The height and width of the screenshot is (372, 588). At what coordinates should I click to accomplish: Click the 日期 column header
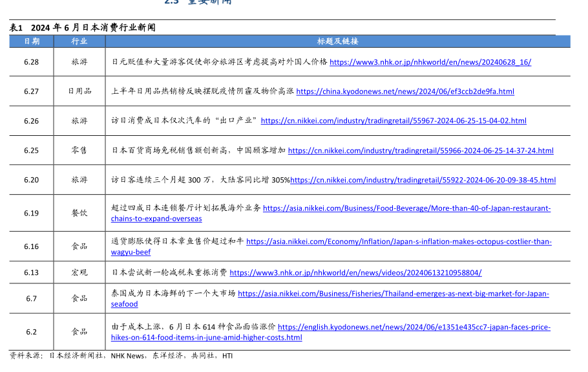32,41
